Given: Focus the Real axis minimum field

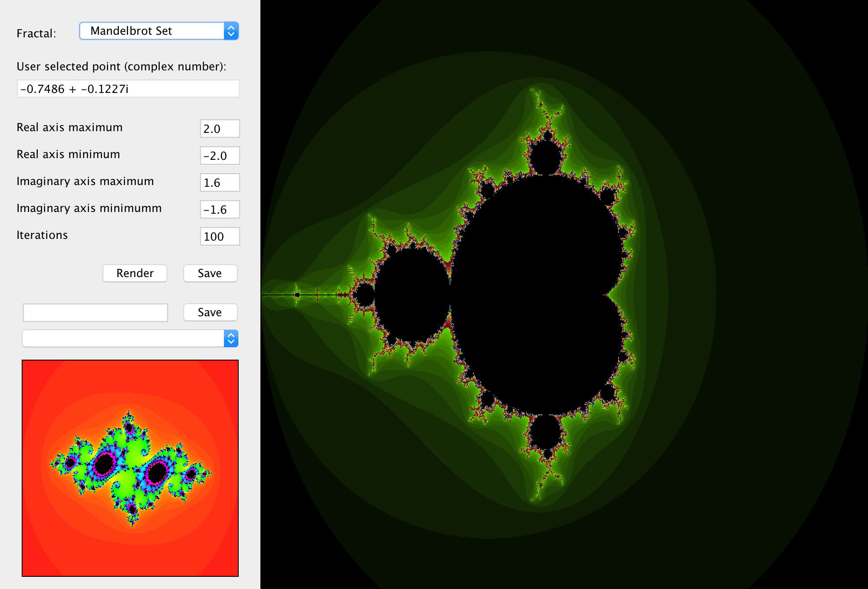Looking at the screenshot, I should 220,156.
